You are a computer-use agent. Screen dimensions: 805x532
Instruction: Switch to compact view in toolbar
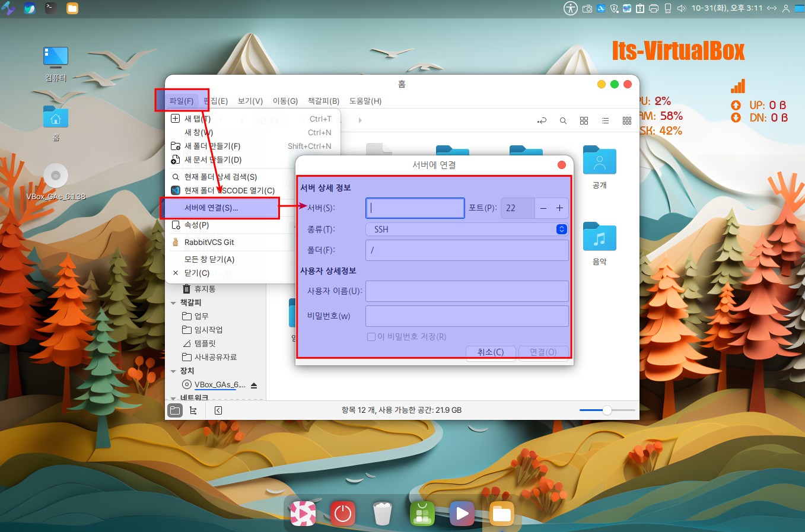(627, 120)
